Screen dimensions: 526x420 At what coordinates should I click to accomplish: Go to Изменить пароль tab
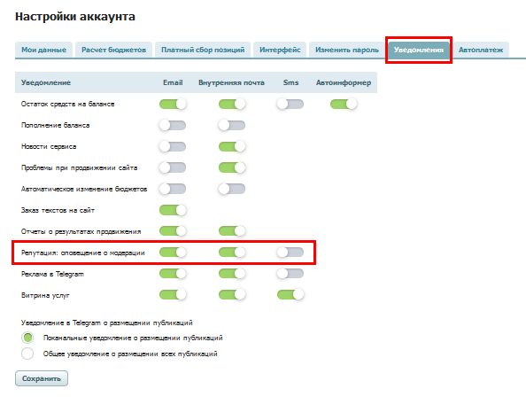click(347, 50)
